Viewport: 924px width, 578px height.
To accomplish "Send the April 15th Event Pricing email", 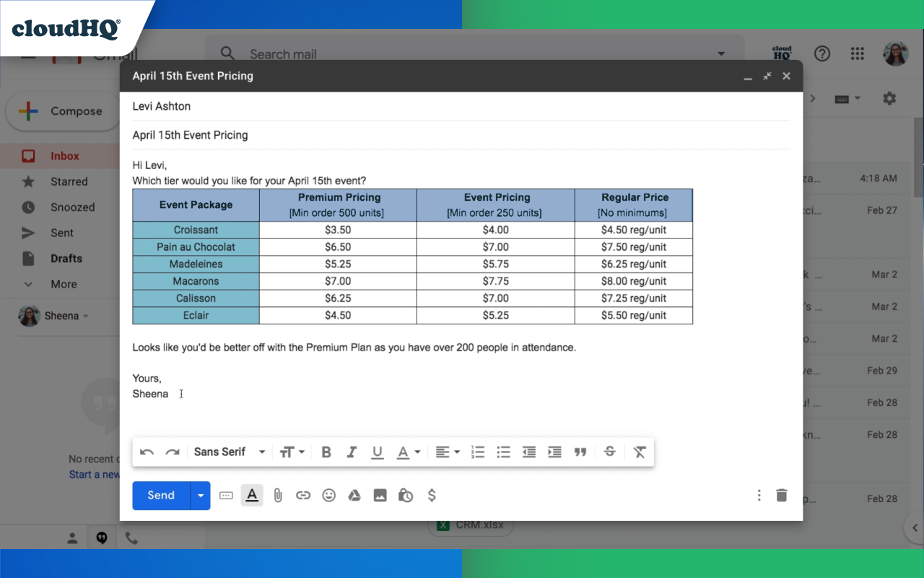I will coord(160,495).
